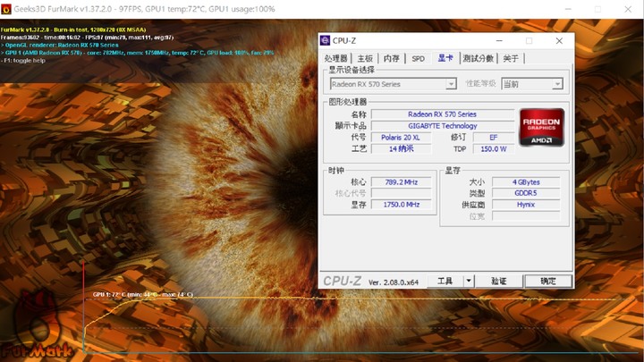
Task: Click the TDP value 150.0 W
Action: pyautogui.click(x=493, y=148)
